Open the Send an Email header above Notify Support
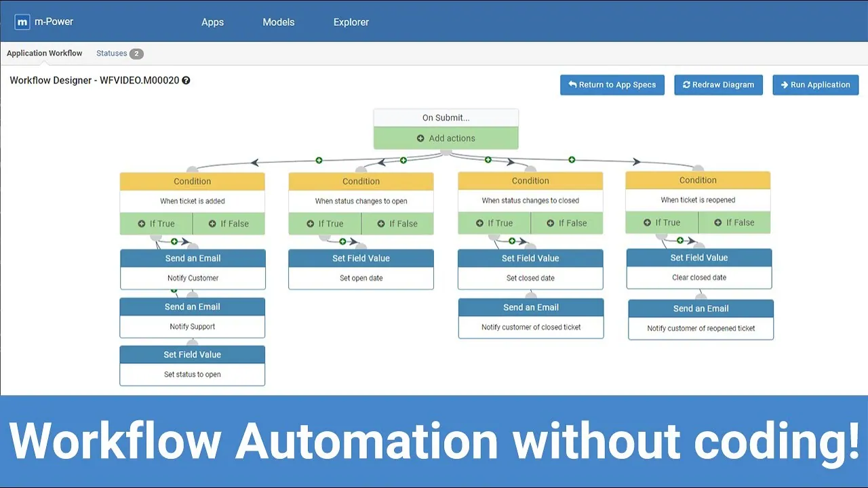The height and width of the screenshot is (488, 868). click(x=193, y=307)
